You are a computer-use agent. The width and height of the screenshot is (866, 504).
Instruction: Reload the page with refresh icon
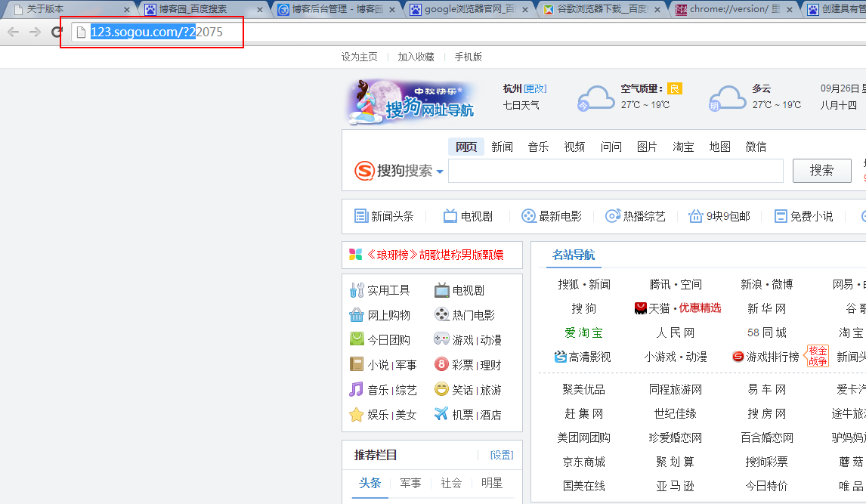57,32
